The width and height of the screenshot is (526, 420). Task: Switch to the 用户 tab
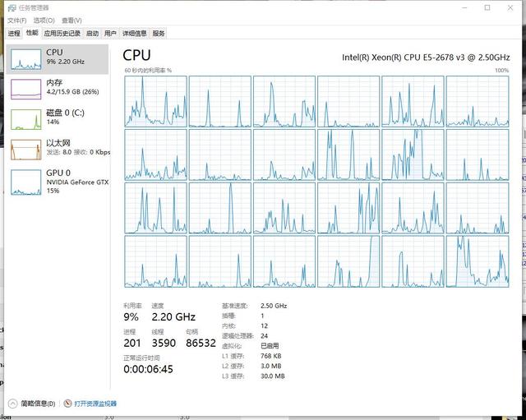coord(110,33)
